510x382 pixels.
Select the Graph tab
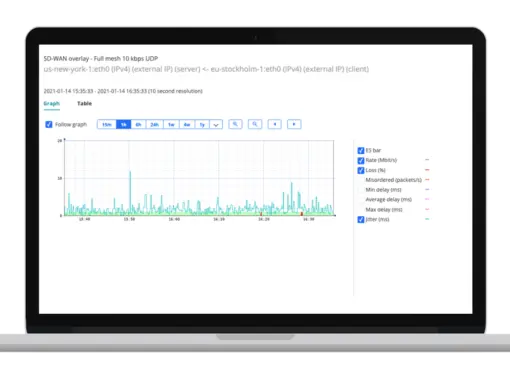[52, 103]
